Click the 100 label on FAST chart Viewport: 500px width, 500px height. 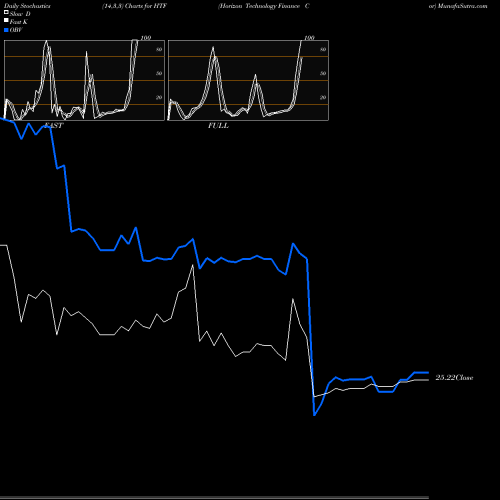146,38
